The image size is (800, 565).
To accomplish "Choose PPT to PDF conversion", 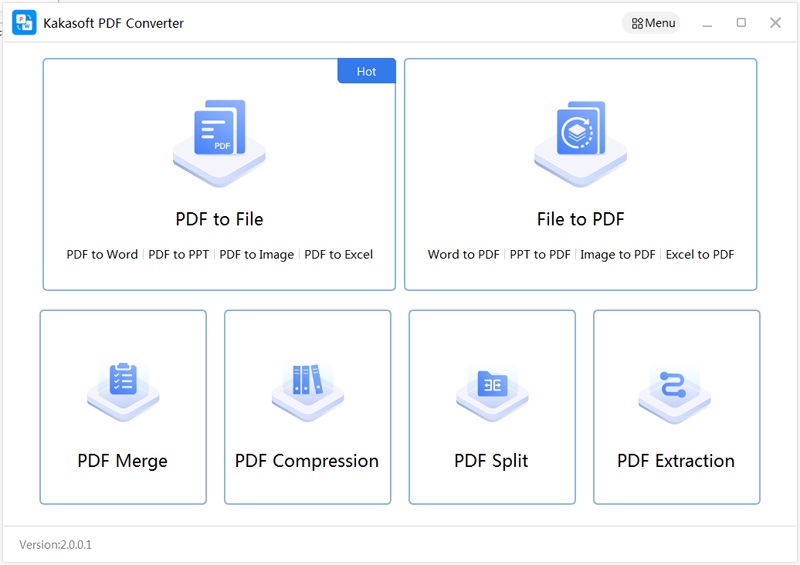I will [540, 254].
